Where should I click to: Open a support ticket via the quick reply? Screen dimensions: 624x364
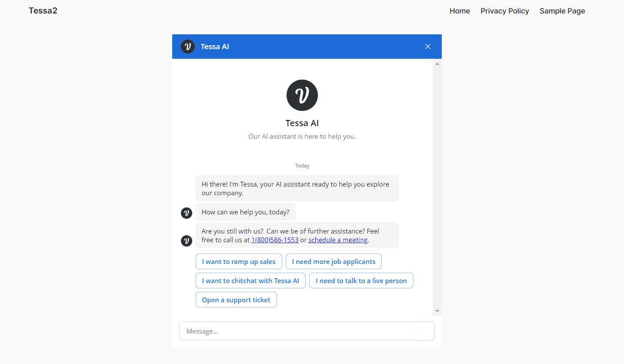(236, 300)
